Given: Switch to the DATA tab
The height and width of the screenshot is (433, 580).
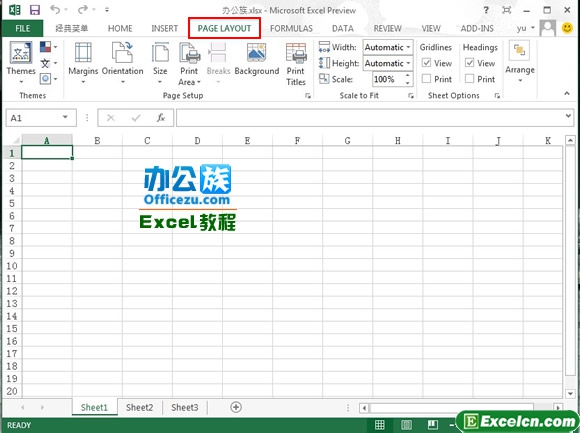Looking at the screenshot, I should click(343, 28).
